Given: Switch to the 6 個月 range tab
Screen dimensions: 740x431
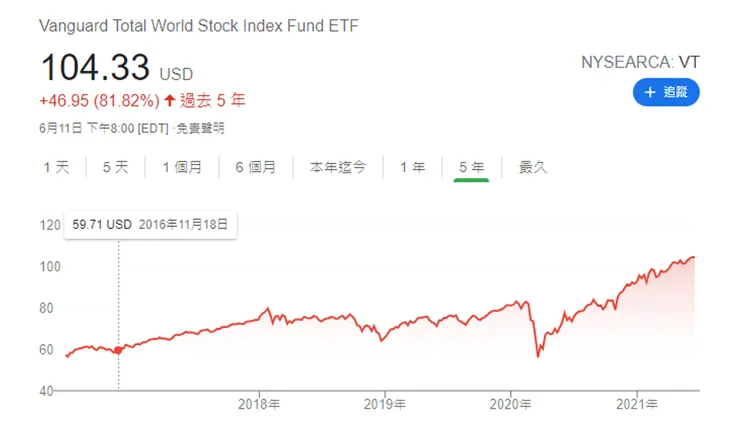Looking at the screenshot, I should click(x=256, y=167).
